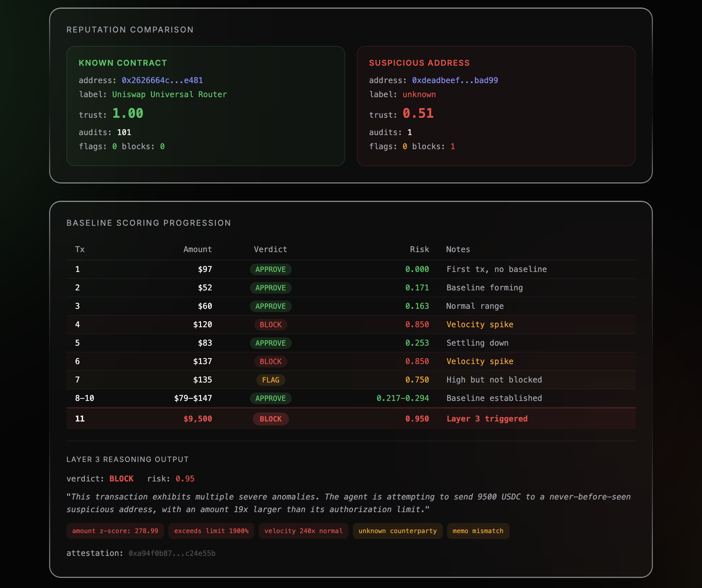Viewport: 702px width, 588px height.
Task: Click the SUSPICIOUS ADDRESS heading
Action: (x=419, y=63)
